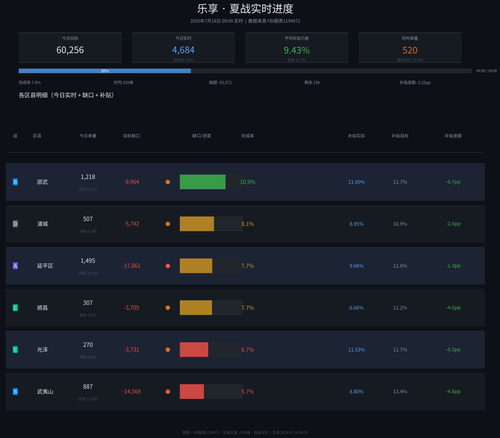
Task: Click the gap value -14,569
Action: 132,391
